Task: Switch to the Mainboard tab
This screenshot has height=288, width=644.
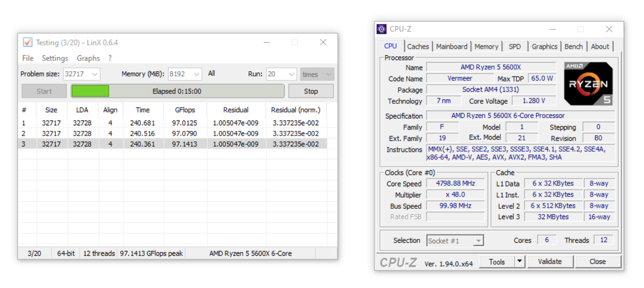Action: [452, 47]
